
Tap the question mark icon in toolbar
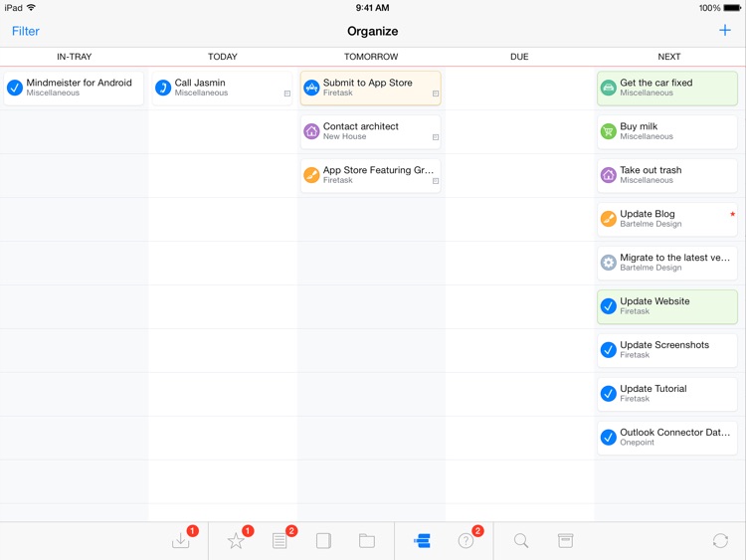tap(466, 540)
